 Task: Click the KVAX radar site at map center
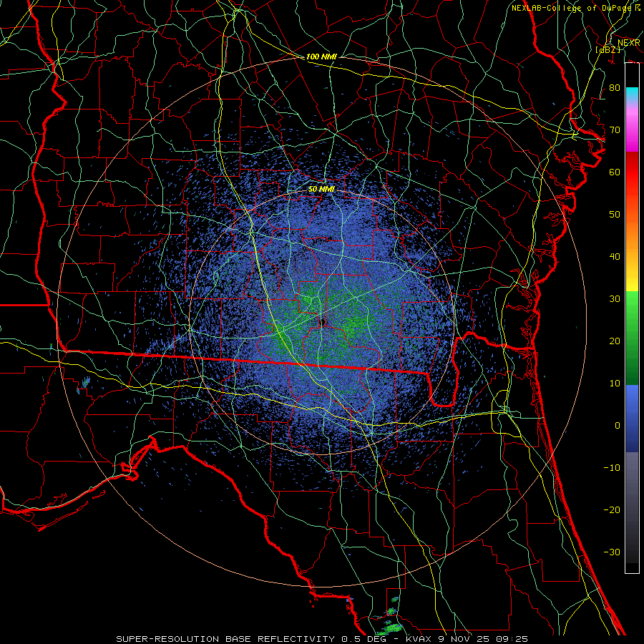323,323
